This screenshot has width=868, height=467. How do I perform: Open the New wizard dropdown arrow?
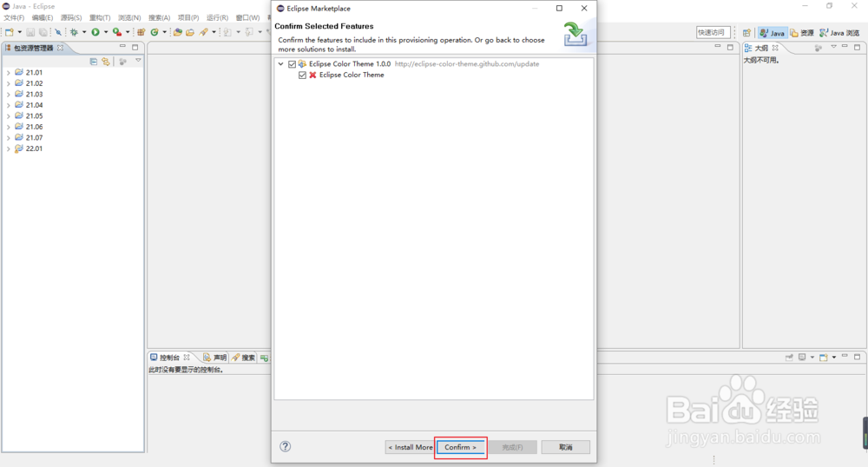click(x=19, y=32)
